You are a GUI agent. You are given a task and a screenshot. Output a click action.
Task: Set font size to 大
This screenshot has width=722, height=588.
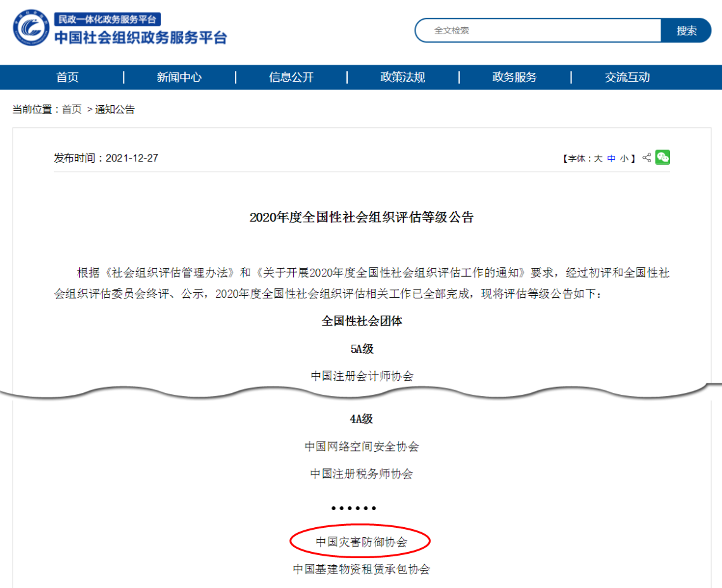[x=598, y=158]
